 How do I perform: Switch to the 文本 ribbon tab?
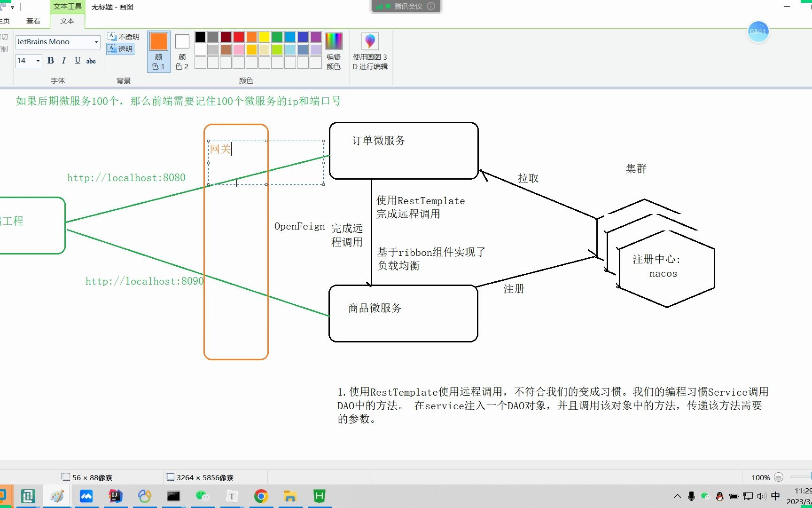[x=67, y=21]
